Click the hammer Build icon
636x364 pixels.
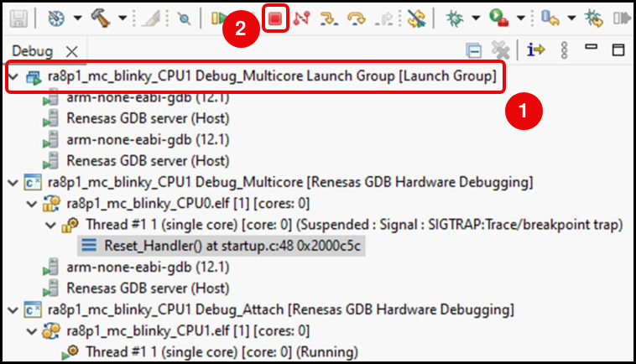tap(100, 18)
